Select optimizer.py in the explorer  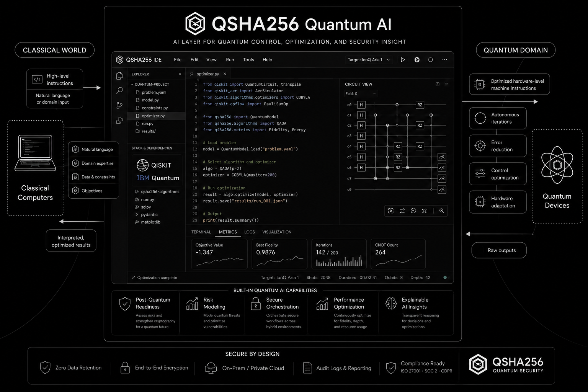pyautogui.click(x=156, y=116)
